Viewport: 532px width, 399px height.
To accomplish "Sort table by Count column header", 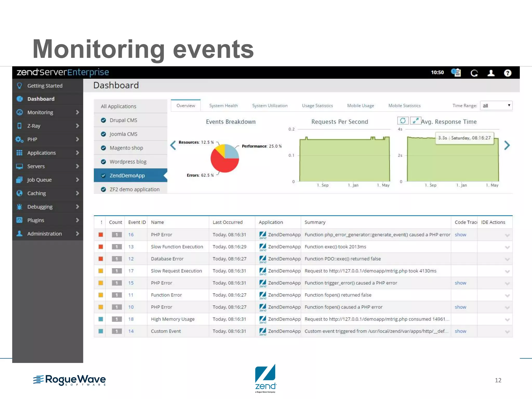I will tap(115, 222).
